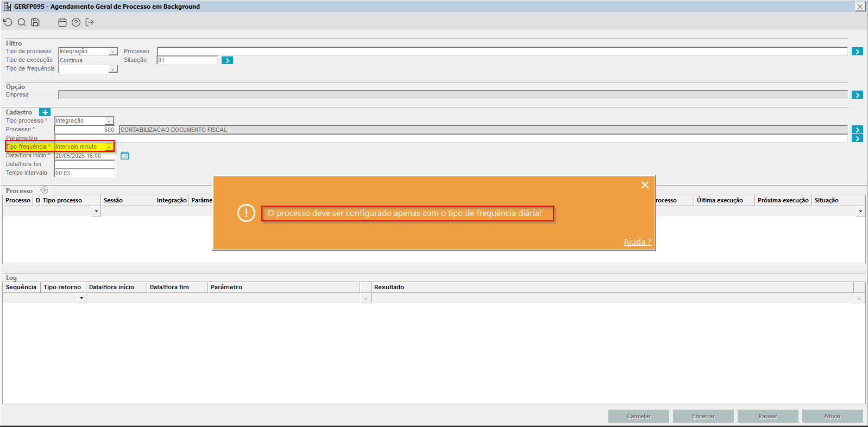The image size is (868, 427).
Task: Click the Filtro Processo input field
Action: pyautogui.click(x=502, y=52)
